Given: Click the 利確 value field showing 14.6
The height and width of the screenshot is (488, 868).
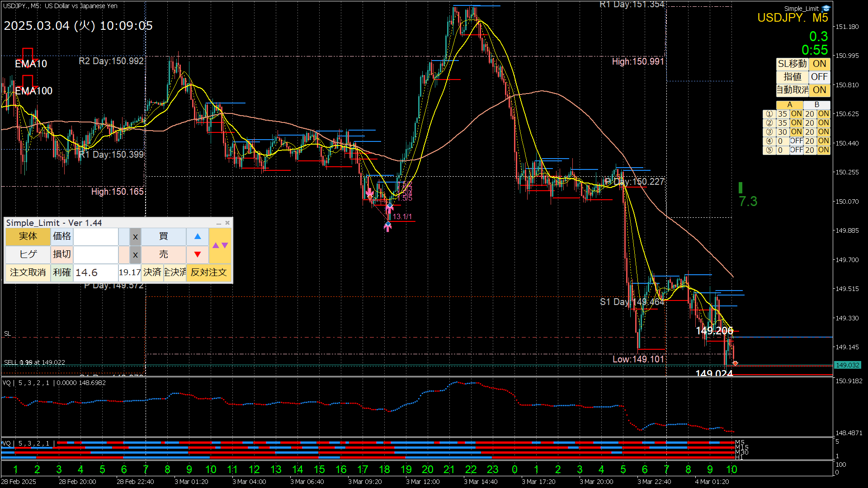Looking at the screenshot, I should click(x=95, y=272).
